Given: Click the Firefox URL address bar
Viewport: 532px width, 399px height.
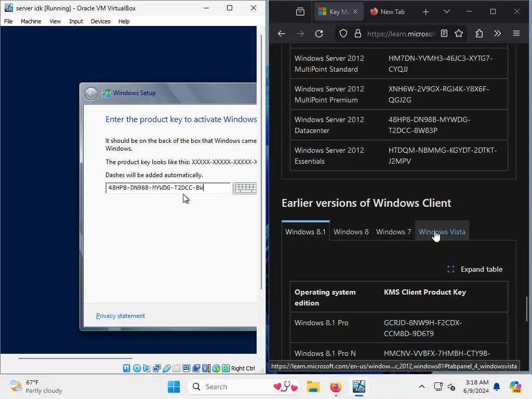Looking at the screenshot, I should pyautogui.click(x=401, y=34).
